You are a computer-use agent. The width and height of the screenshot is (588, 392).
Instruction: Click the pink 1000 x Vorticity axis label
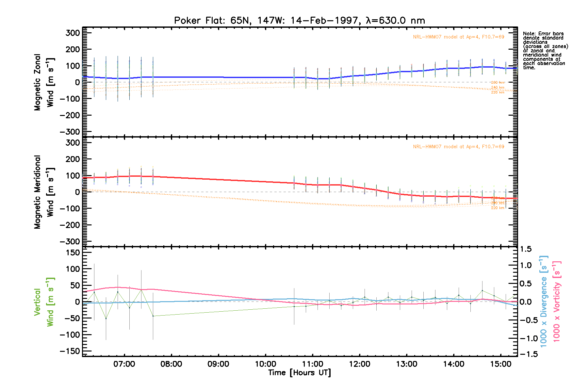[557, 301]
